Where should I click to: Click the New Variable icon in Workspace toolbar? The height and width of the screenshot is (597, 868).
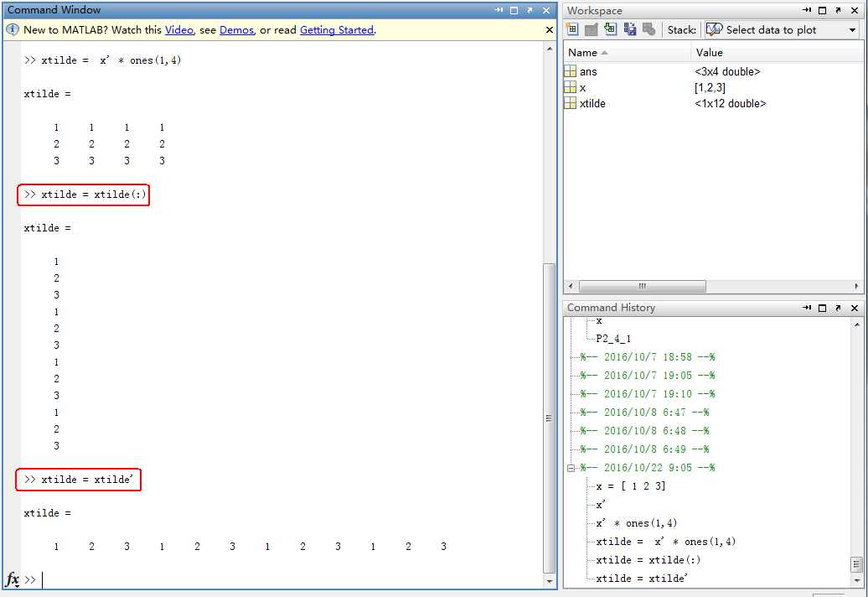pyautogui.click(x=573, y=29)
